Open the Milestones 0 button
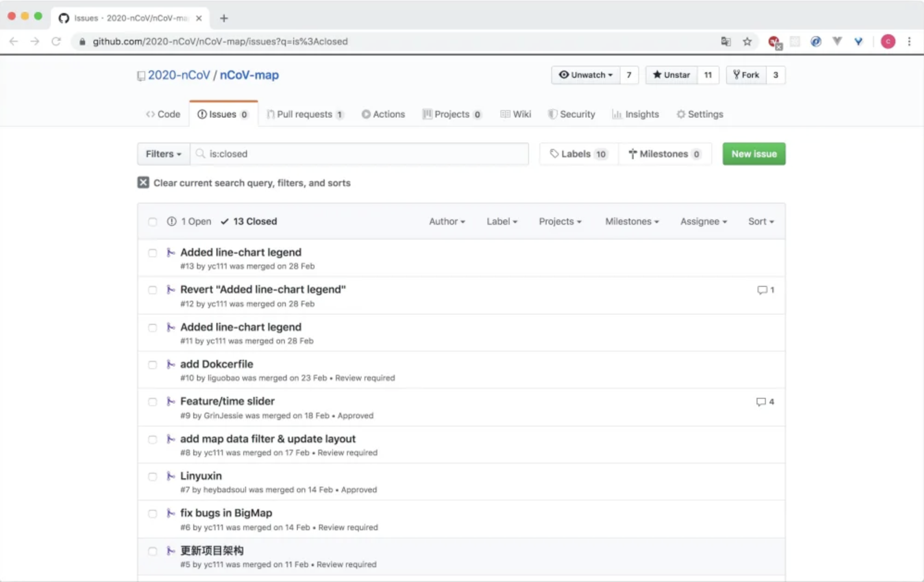 tap(665, 154)
